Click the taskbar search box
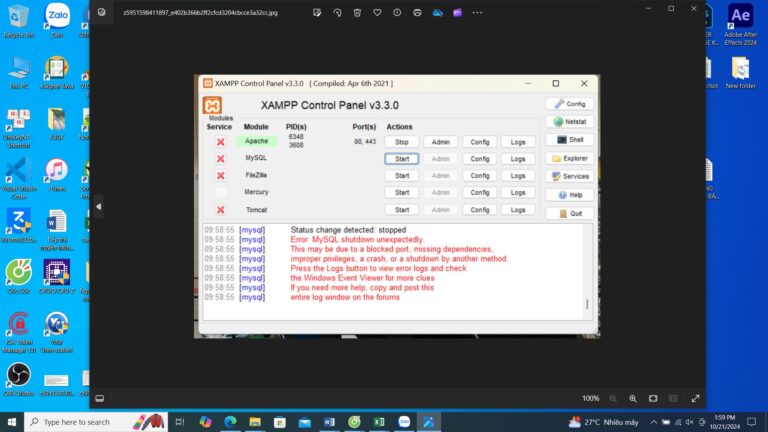This screenshot has height=432, width=768. (x=96, y=422)
